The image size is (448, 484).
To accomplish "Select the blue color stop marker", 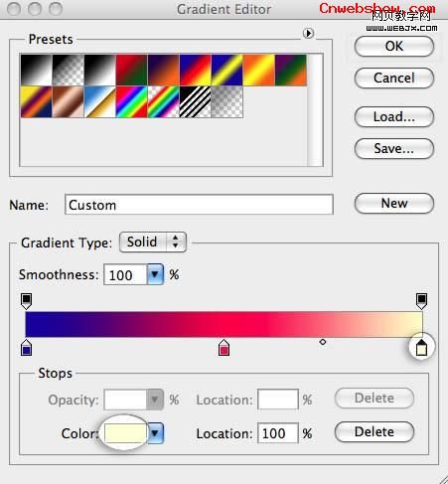I will pyautogui.click(x=27, y=348).
